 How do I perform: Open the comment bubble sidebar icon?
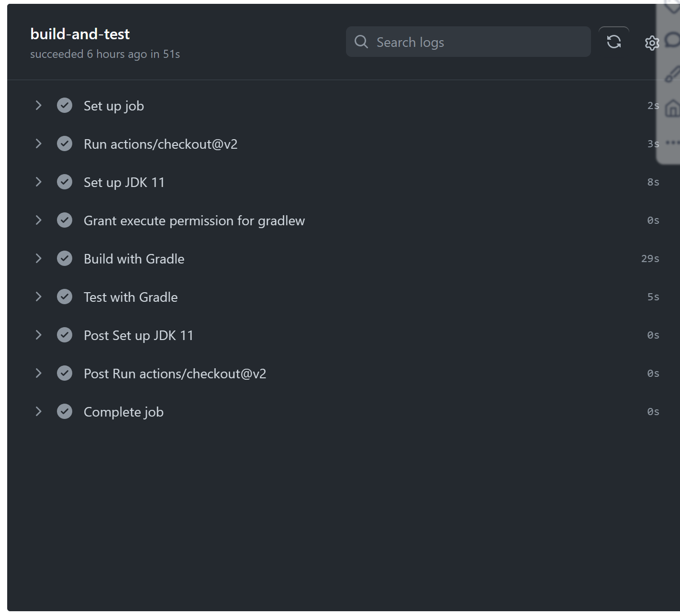click(673, 40)
